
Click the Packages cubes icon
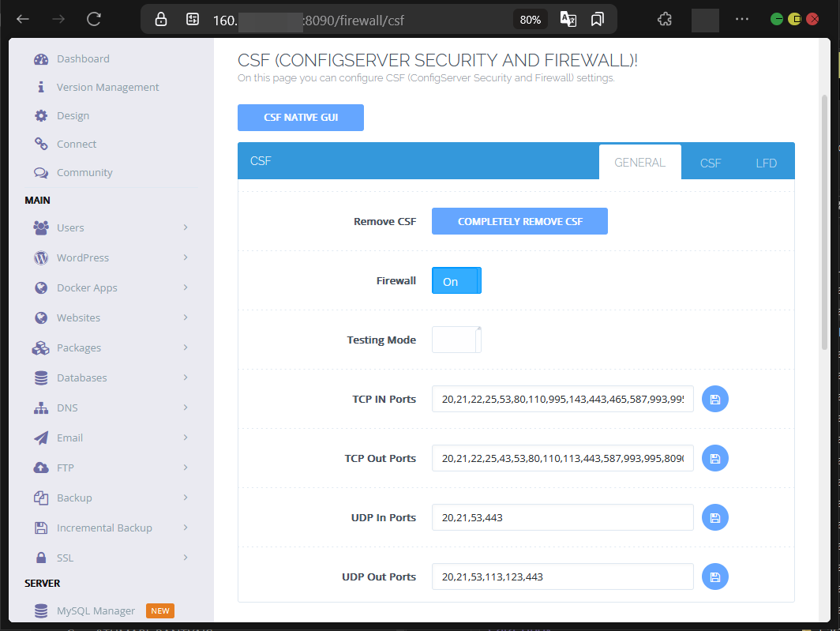coord(41,348)
